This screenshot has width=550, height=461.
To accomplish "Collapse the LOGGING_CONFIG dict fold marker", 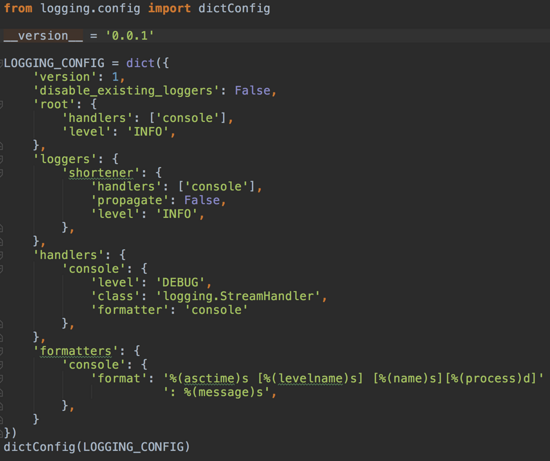I will [1, 63].
